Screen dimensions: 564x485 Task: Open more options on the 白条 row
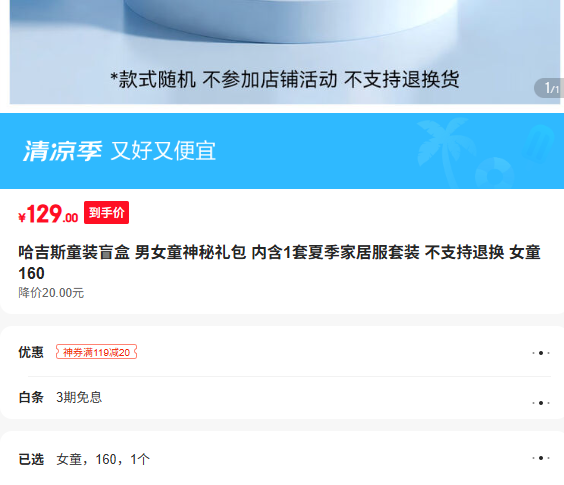click(x=541, y=403)
